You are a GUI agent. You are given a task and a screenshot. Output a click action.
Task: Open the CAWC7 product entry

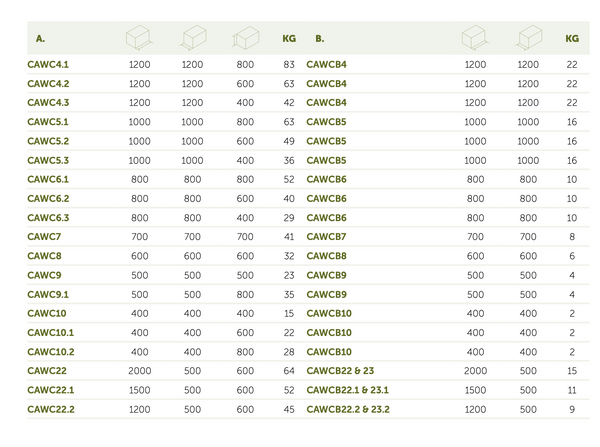42,237
